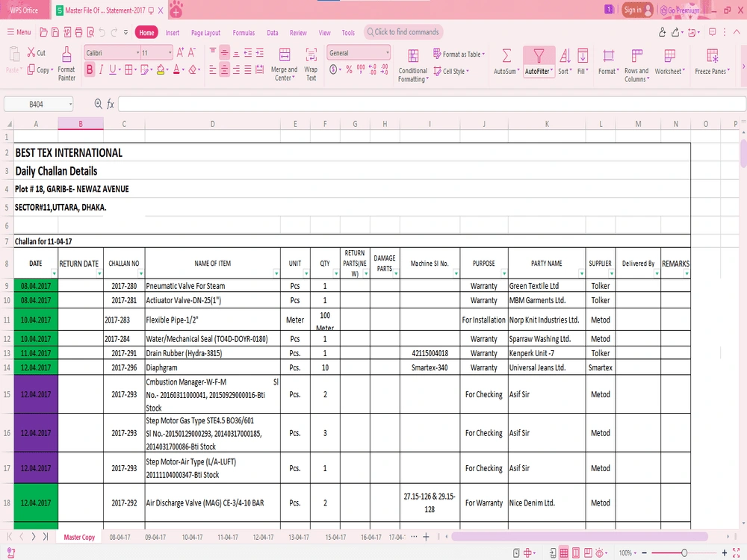Click the Format cells icon
This screenshot has height=560, width=747.
click(x=608, y=56)
